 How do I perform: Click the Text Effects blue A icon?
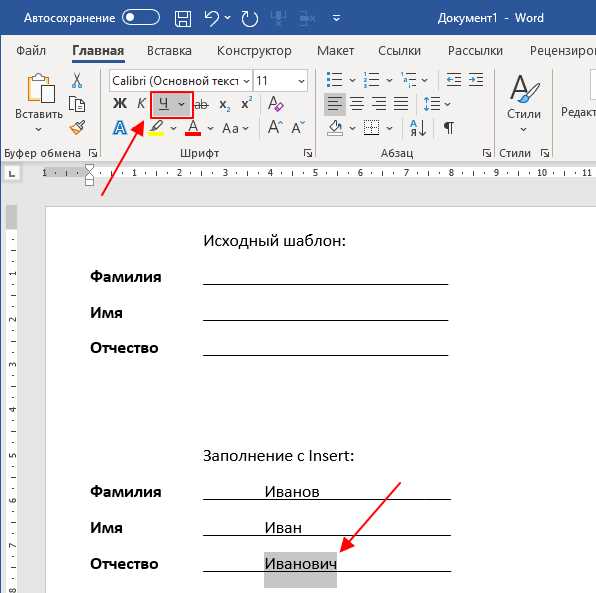(x=120, y=128)
